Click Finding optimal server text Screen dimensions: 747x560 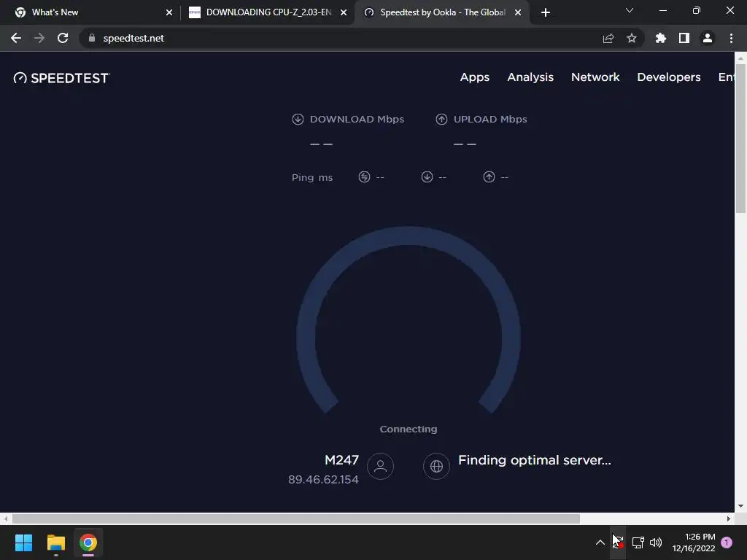535,461
